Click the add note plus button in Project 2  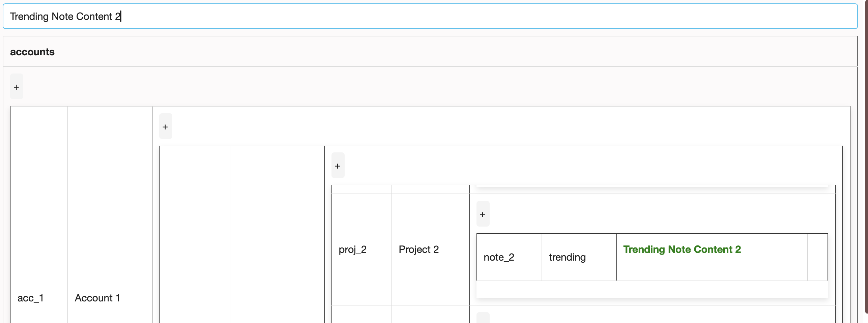pyautogui.click(x=483, y=214)
